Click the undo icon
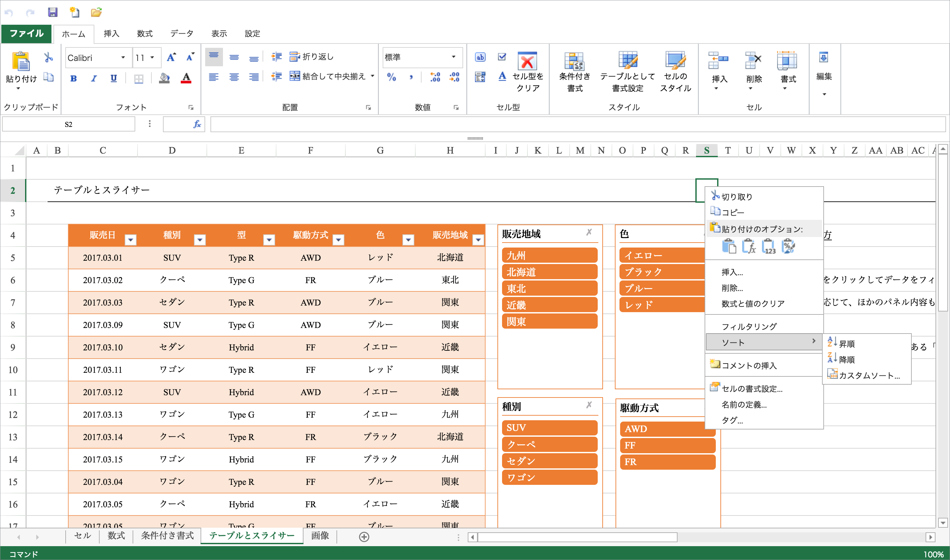Screen dimensions: 950x560 click(9, 13)
